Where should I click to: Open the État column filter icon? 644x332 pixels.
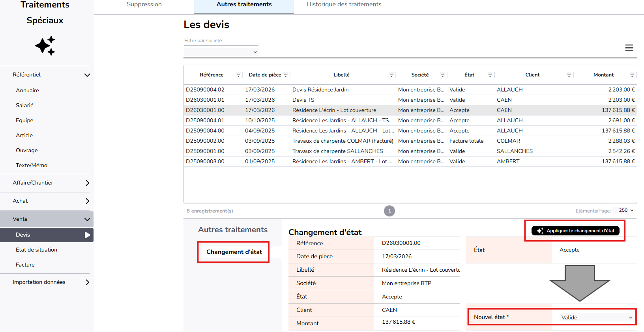(x=490, y=75)
